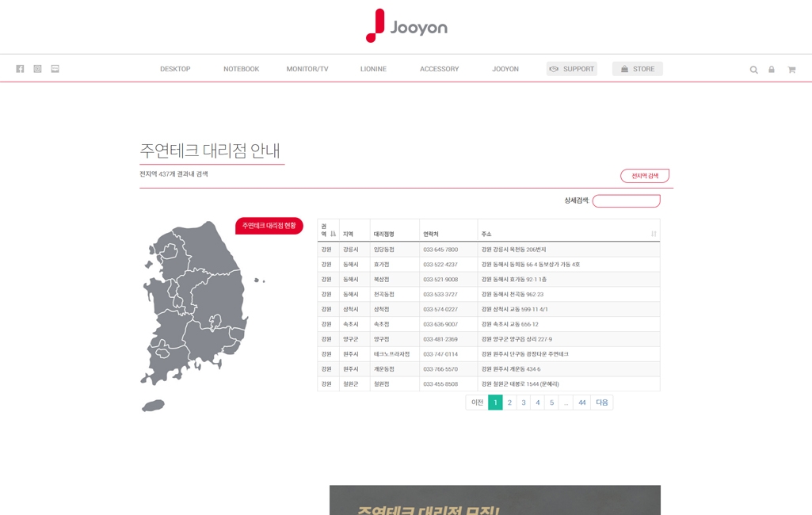Screen dimensions: 812x515
Task: Click the SUPPORT button
Action: coord(572,69)
